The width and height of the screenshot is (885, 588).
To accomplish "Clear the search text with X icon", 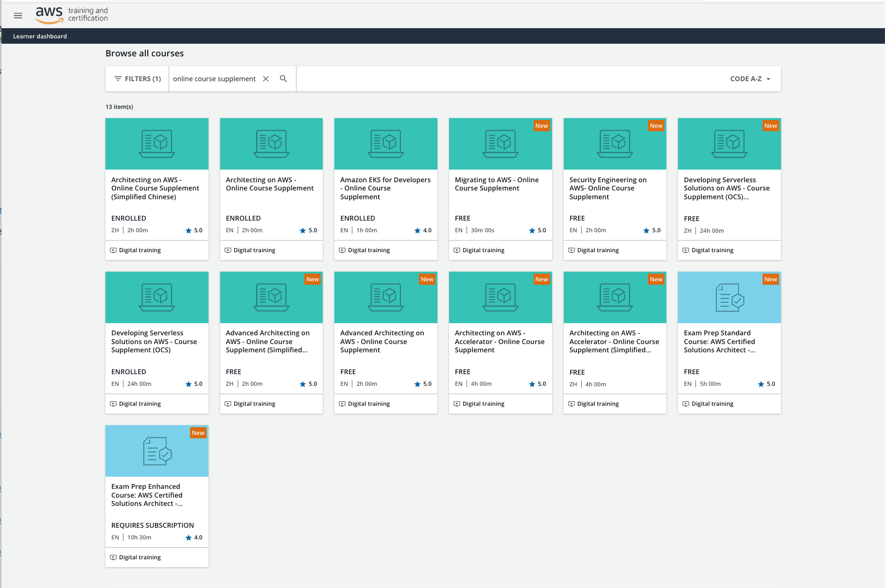I will click(266, 79).
